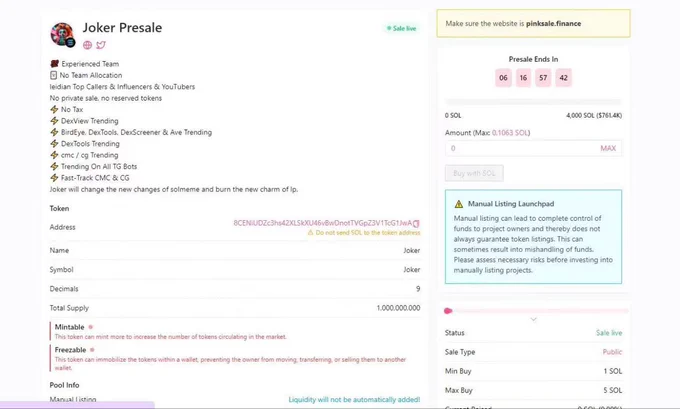Click the Sale live badge at top
Viewport: 680px width, 409px height.
402,28
